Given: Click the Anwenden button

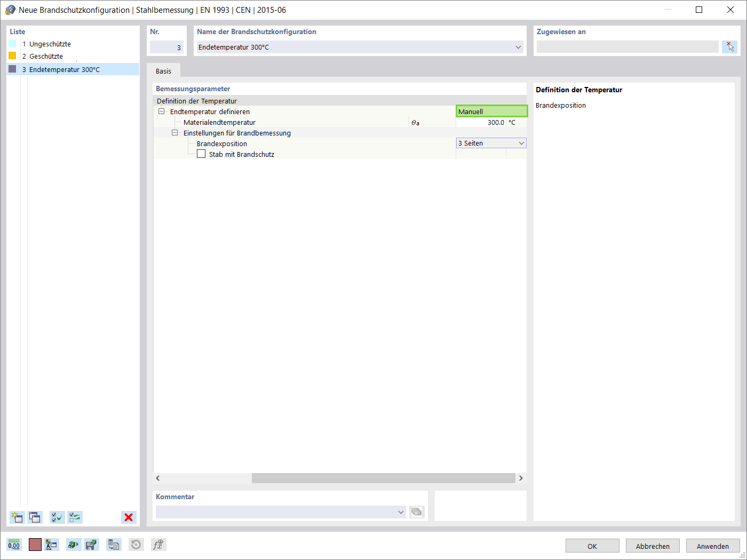Looking at the screenshot, I should tap(713, 546).
